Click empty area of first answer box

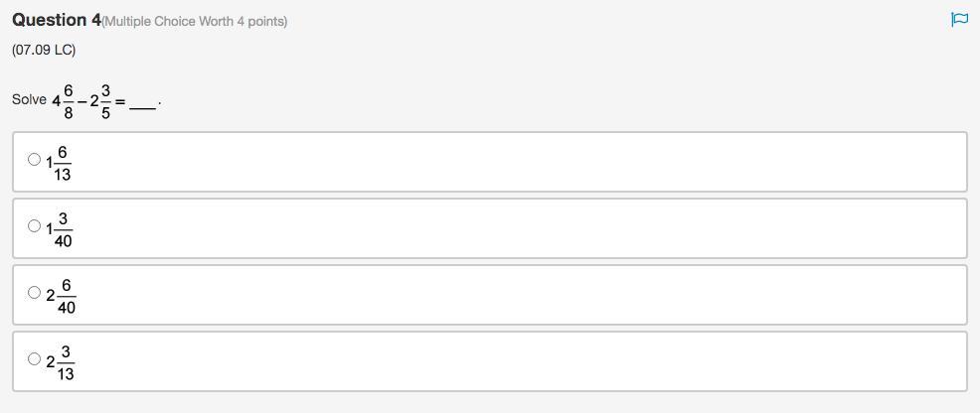[519, 162]
